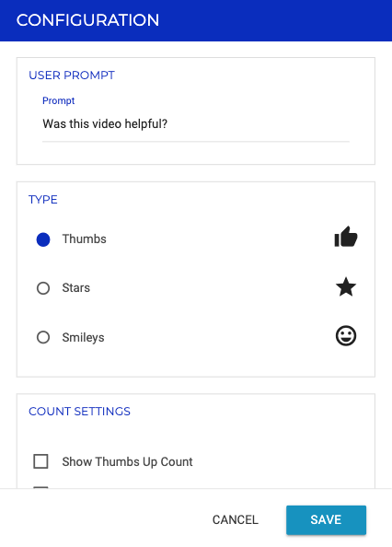Click the small 'Prompt' field label
Screen dimensions: 392x547
(x=59, y=100)
